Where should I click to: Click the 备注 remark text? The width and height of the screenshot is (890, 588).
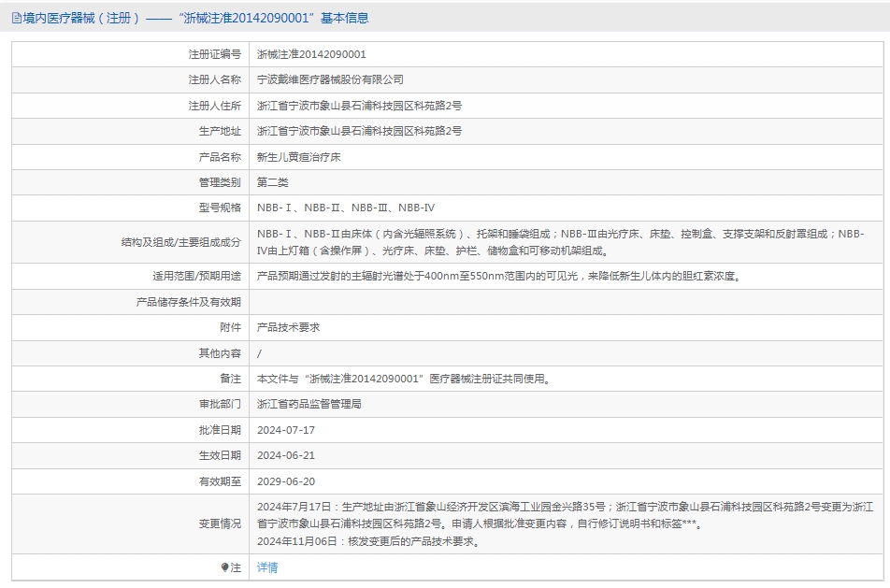click(x=403, y=379)
